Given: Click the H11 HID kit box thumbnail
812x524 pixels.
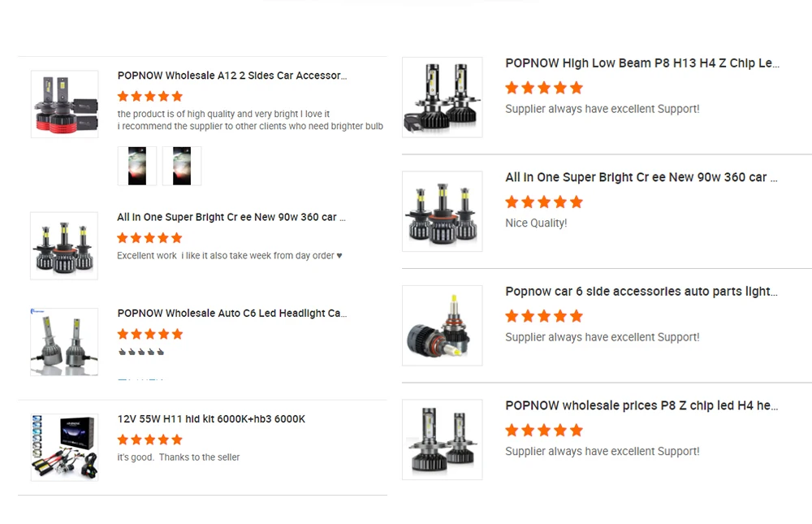Looking at the screenshot, I should click(64, 447).
